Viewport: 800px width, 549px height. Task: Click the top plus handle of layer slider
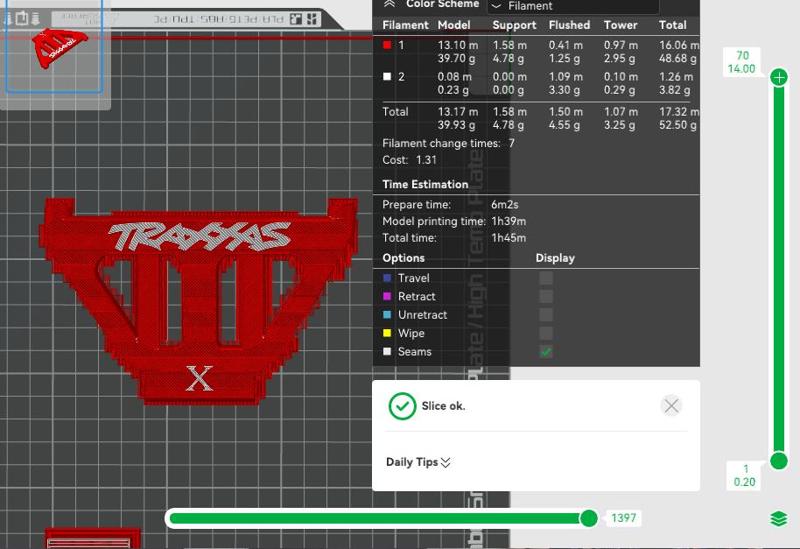click(x=779, y=78)
